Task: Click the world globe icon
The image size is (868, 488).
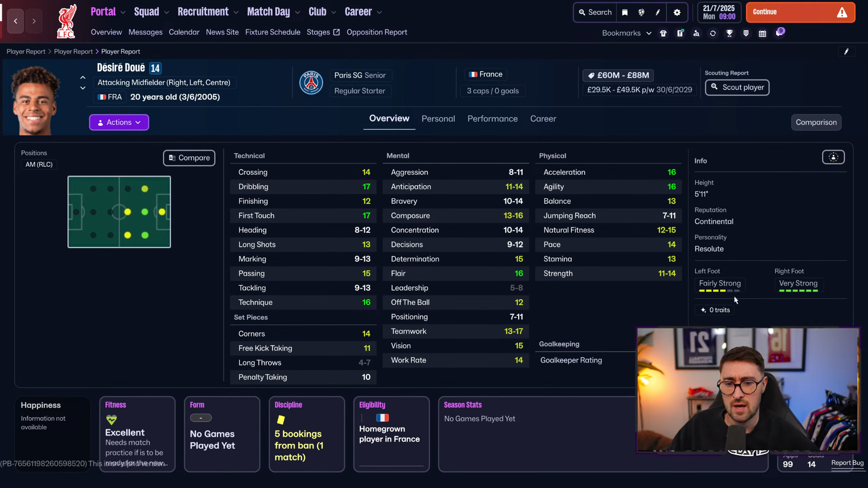Action: tap(641, 12)
